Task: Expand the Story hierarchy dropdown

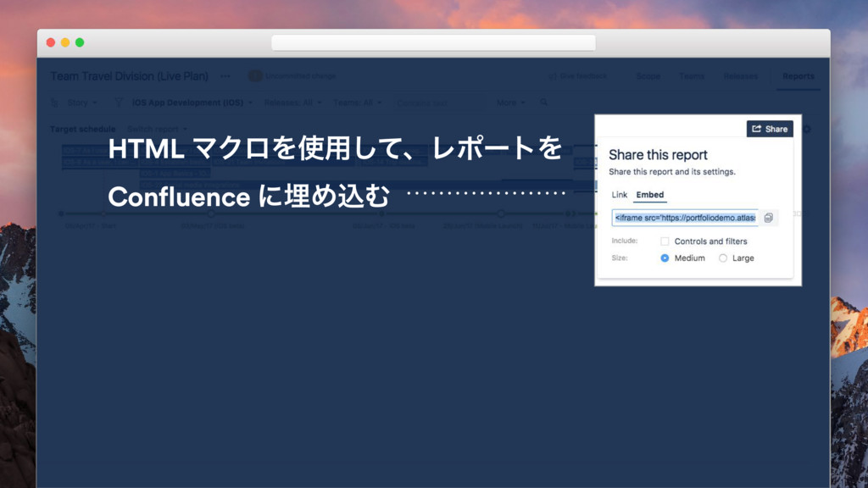Action: (x=82, y=103)
